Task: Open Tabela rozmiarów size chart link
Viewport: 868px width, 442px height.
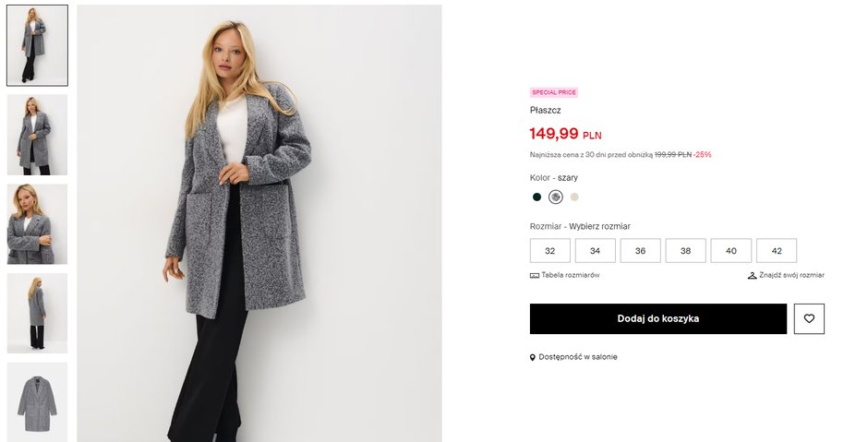Action: [570, 275]
